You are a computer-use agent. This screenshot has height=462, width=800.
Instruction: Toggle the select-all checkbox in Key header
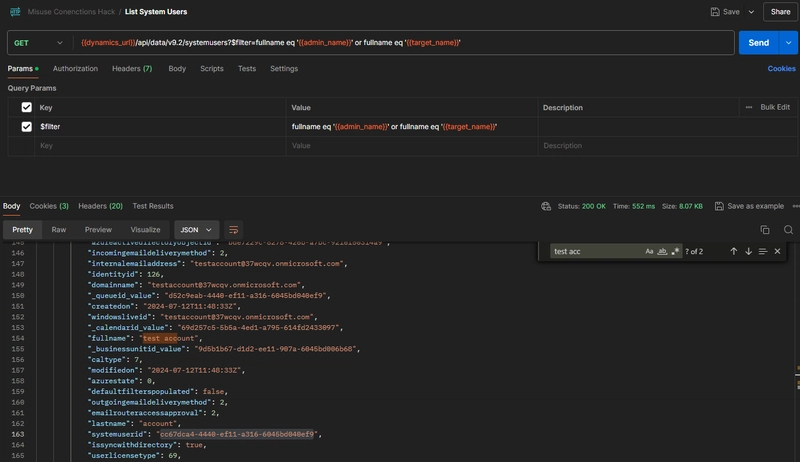(27, 107)
